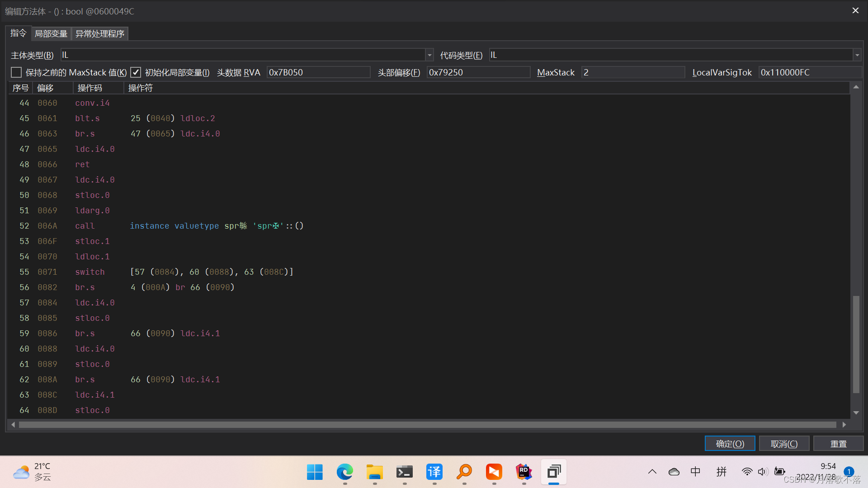This screenshot has width=868, height=488.
Task: Open the body type dropdown
Action: coord(429,55)
